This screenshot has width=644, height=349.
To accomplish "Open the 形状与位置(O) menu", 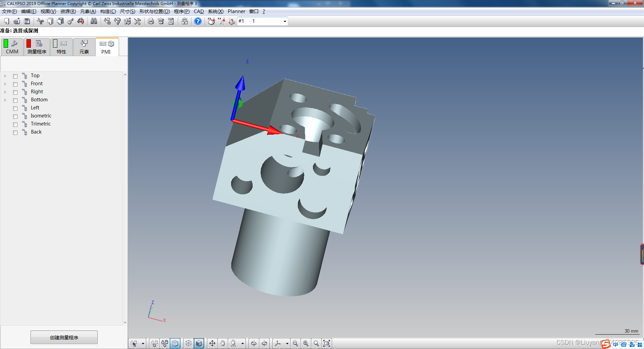I will coord(155,11).
